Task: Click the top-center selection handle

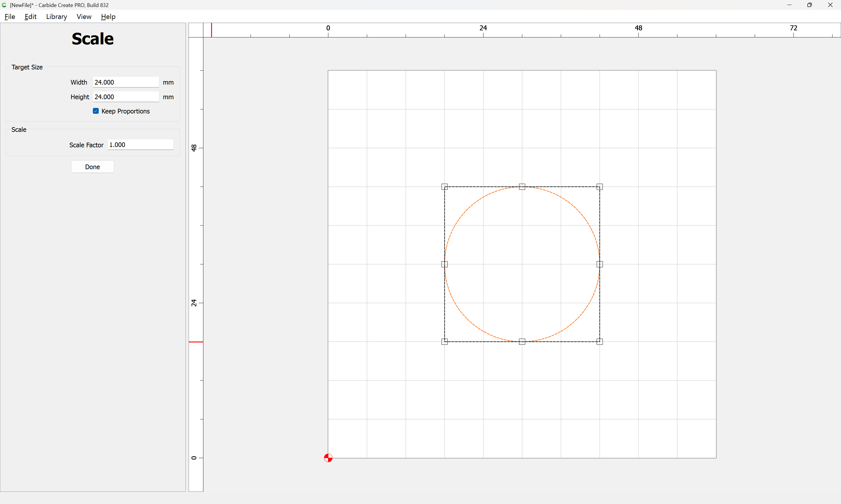Action: click(522, 187)
